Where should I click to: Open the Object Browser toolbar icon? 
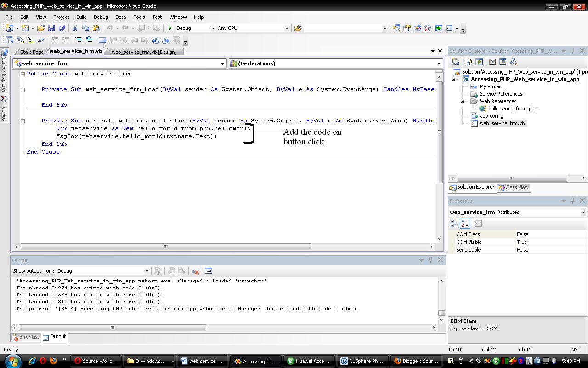[418, 28]
